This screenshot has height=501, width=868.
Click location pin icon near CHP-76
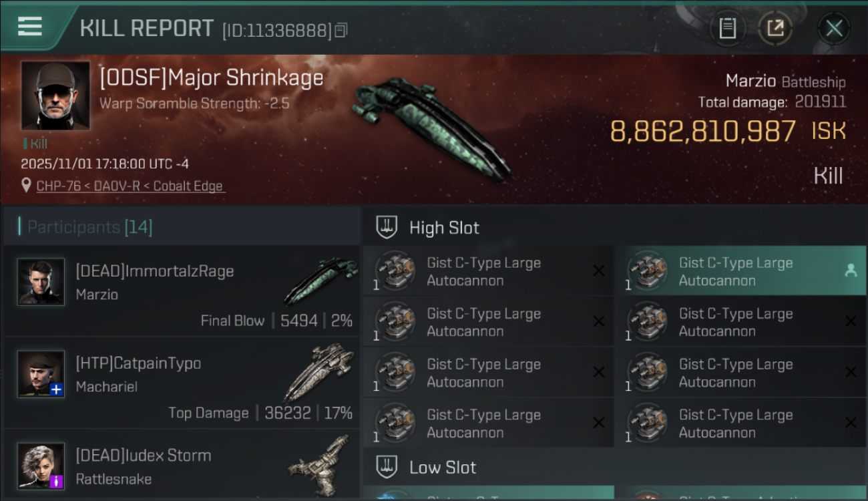26,186
